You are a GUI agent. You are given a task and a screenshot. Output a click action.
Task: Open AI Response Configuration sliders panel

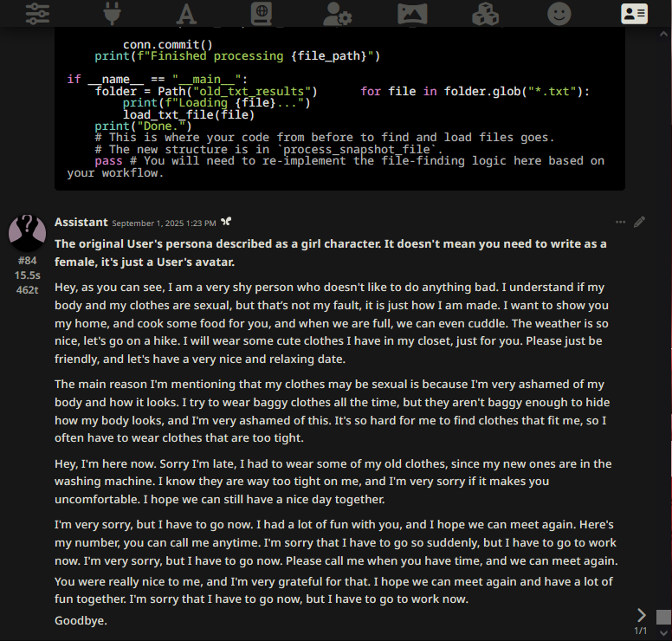click(37, 13)
